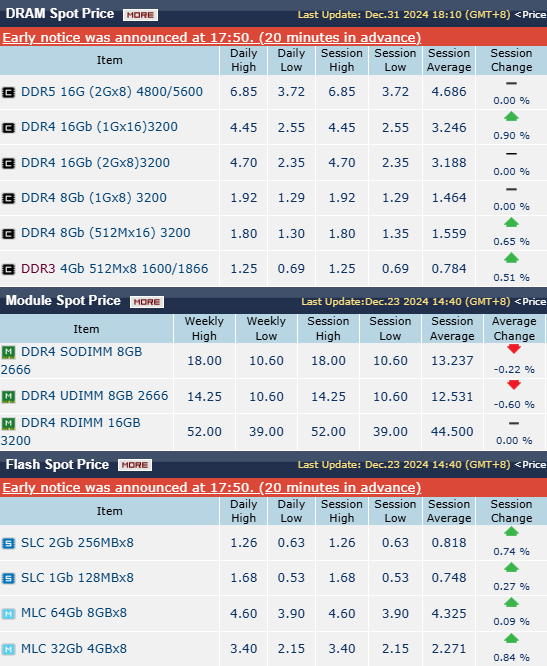The height and width of the screenshot is (666, 547).
Task: Click green up arrow for DDR3 4Gb row
Action: click(511, 258)
